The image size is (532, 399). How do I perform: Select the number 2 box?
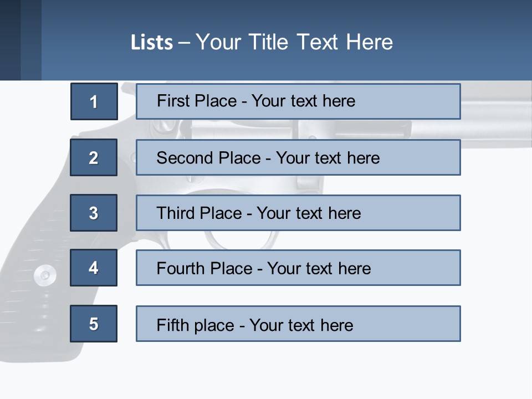[94, 157]
